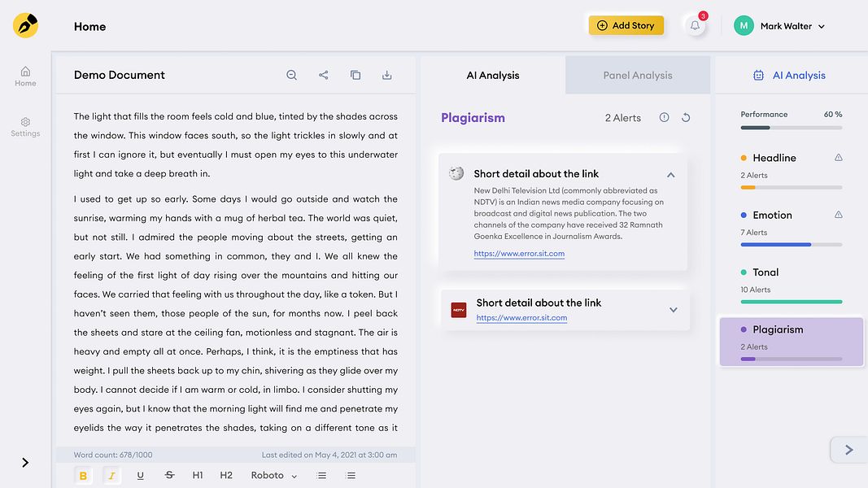
Task: Click the Demo Document title
Action: click(119, 75)
